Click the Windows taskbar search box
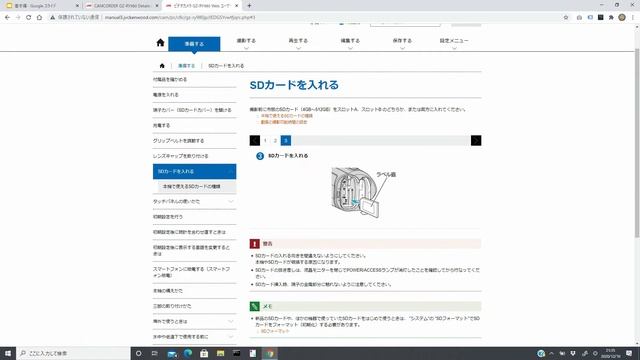Viewport: 640px width, 360px height. (x=73, y=353)
